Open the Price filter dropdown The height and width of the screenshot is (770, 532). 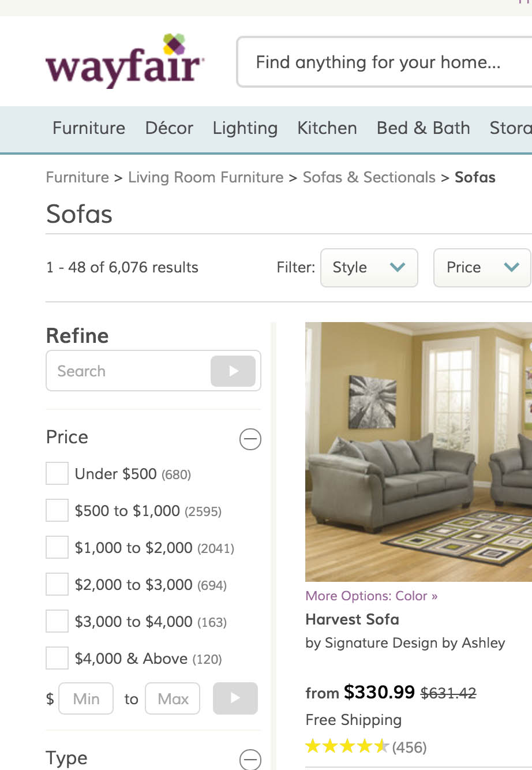482,267
